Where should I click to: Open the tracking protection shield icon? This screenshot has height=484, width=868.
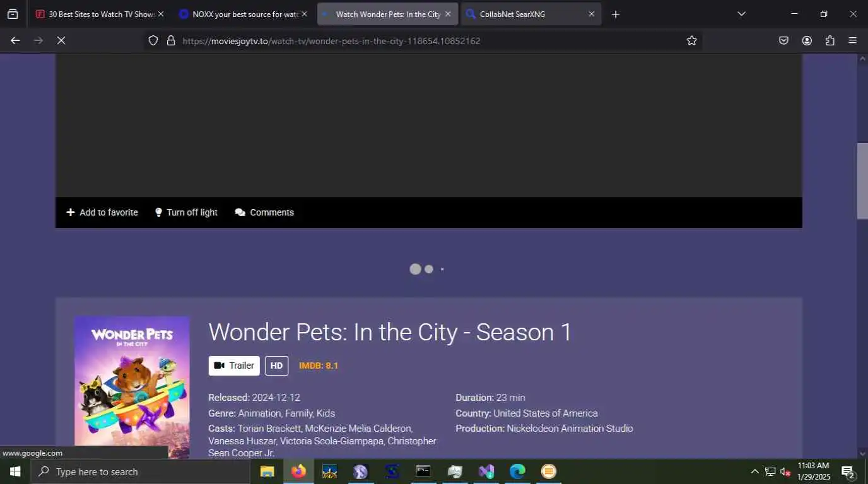[x=153, y=40]
